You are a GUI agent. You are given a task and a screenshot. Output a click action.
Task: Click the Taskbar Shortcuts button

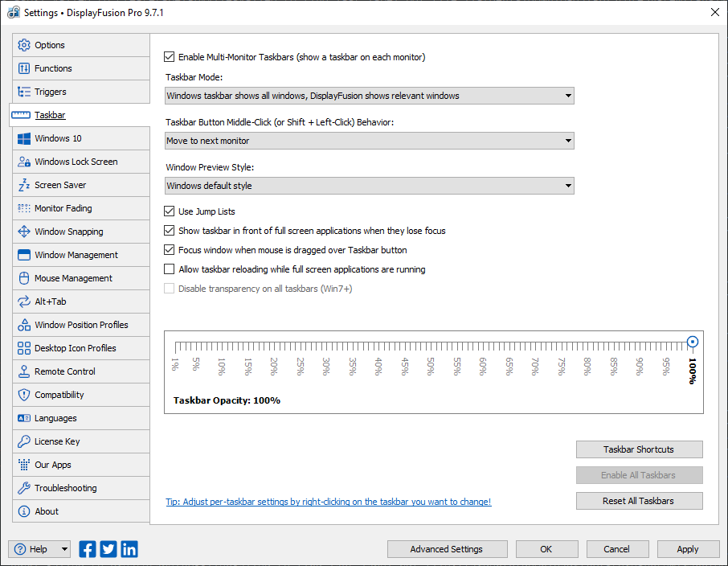(639, 449)
